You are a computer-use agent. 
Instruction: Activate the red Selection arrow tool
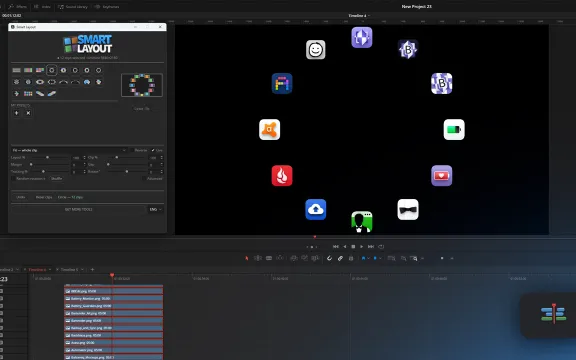[246, 258]
